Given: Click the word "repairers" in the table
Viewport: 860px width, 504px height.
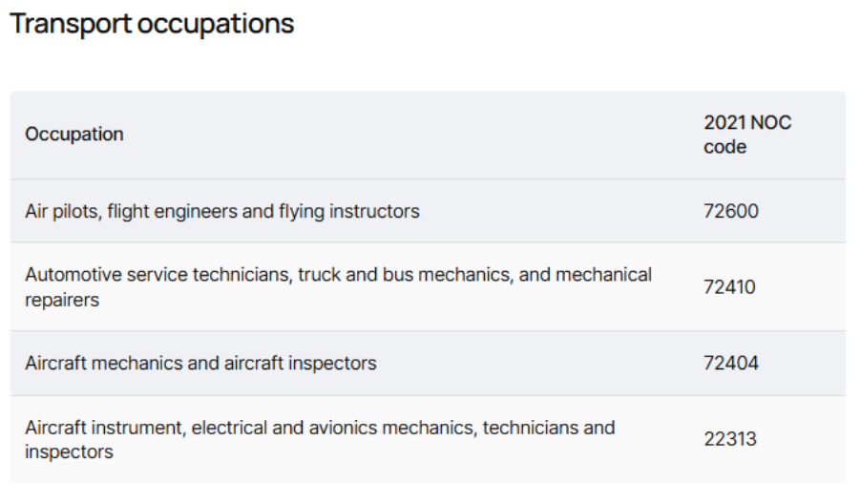Looking at the screenshot, I should [x=62, y=300].
